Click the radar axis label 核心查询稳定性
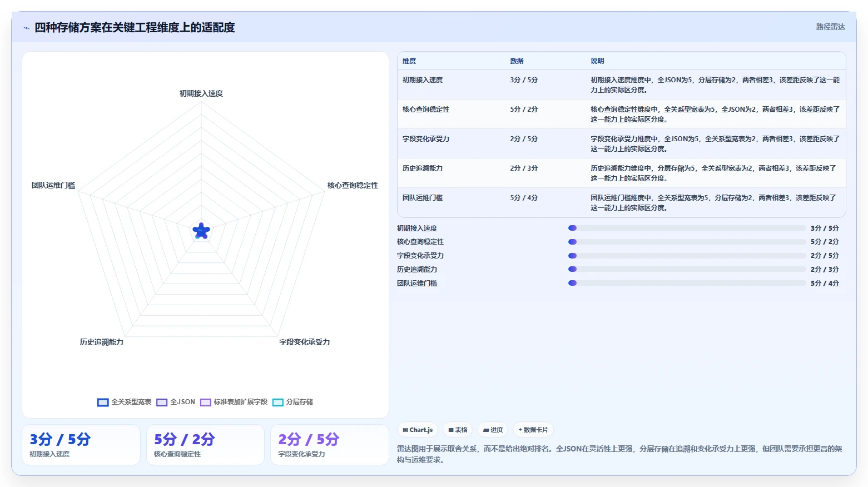The image size is (868, 487). (x=353, y=185)
